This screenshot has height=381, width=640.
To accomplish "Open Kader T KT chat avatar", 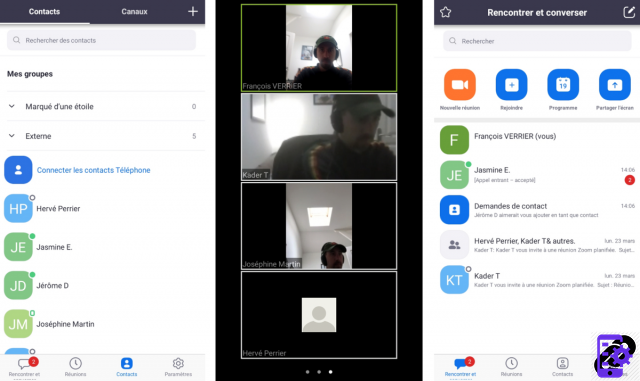I will [x=454, y=280].
